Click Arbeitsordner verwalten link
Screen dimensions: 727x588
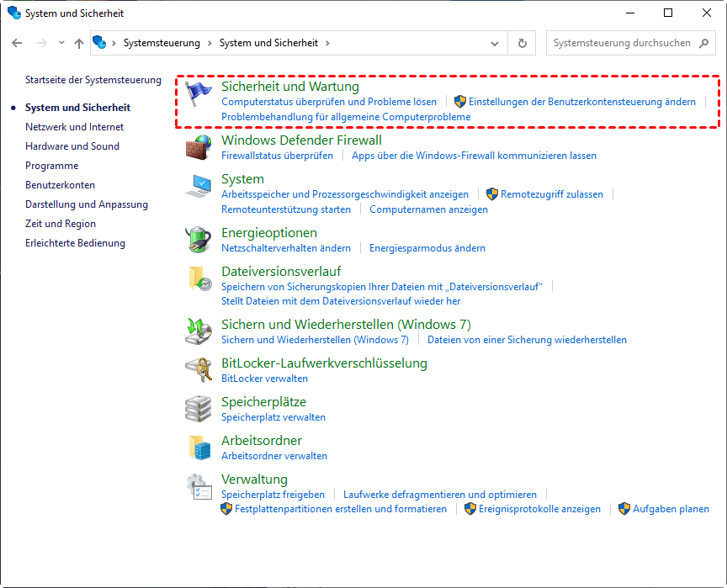274,456
